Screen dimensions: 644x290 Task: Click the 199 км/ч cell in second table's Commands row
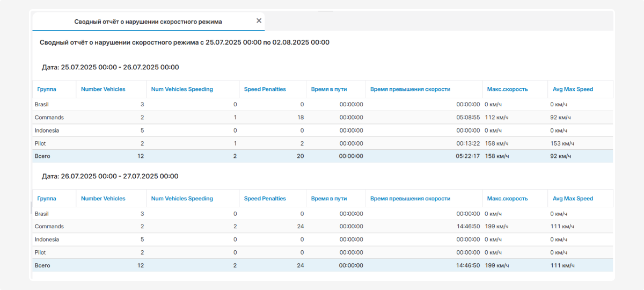[x=497, y=227]
